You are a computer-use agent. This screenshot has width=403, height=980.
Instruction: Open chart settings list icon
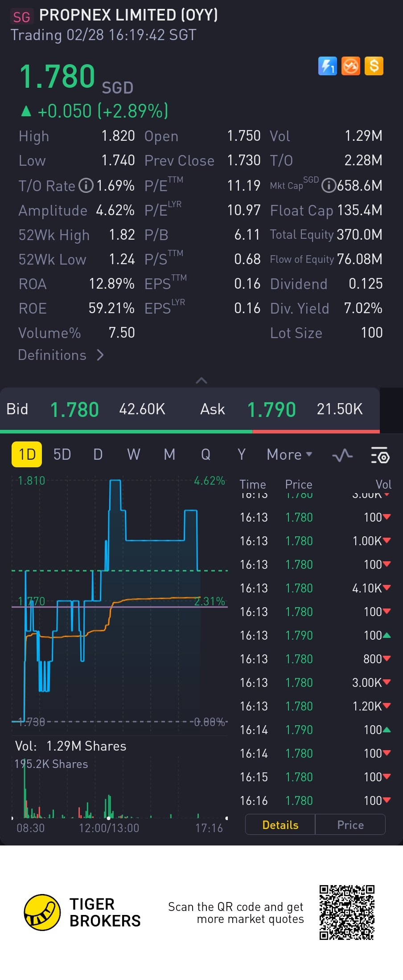tap(380, 455)
